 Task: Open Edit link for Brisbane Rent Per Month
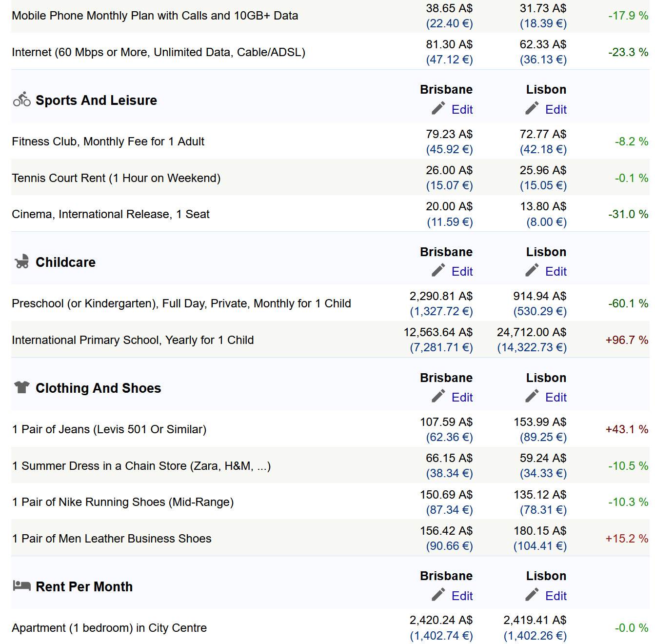pos(462,596)
